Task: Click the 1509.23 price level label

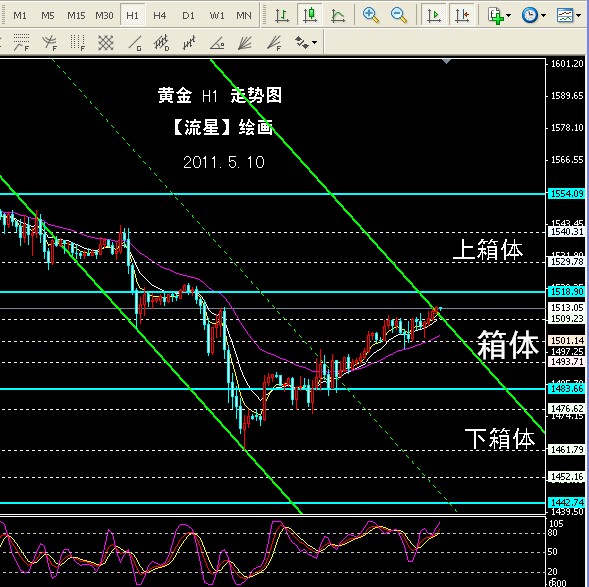Action: (567, 319)
